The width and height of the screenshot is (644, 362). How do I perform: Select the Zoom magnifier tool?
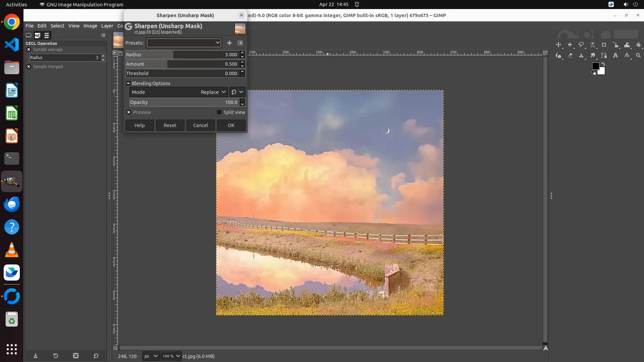638,56
